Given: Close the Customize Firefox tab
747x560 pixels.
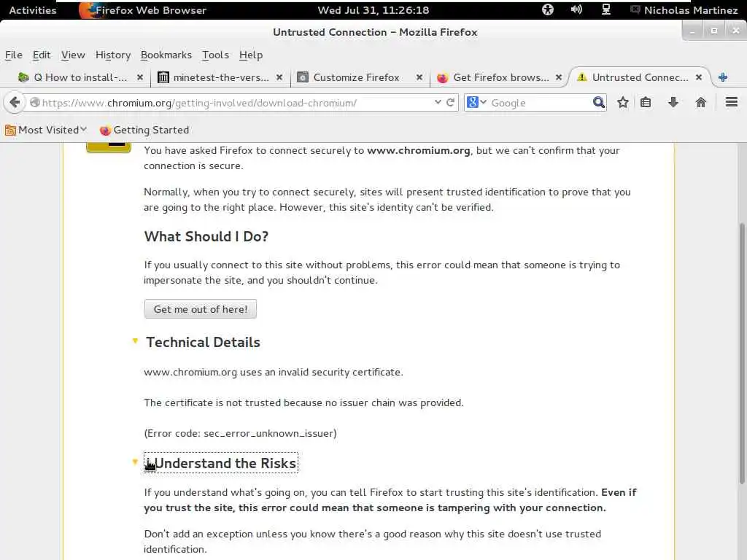Looking at the screenshot, I should pyautogui.click(x=419, y=77).
